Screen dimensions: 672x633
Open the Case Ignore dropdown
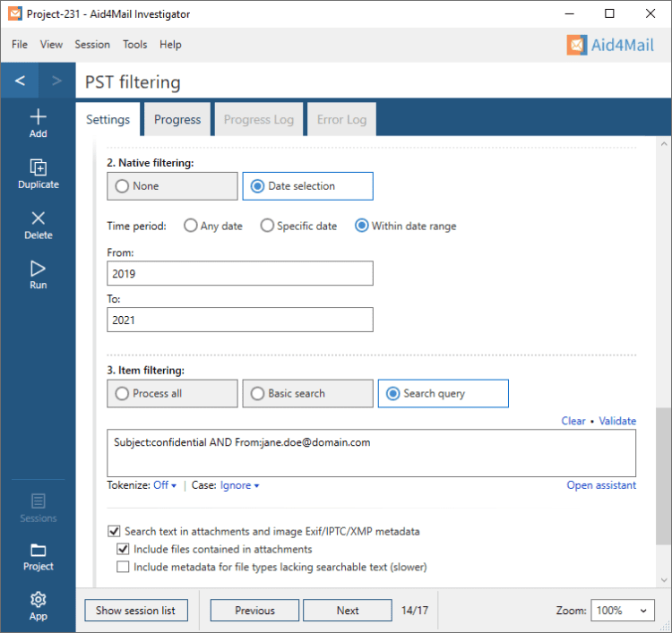pyautogui.click(x=239, y=485)
